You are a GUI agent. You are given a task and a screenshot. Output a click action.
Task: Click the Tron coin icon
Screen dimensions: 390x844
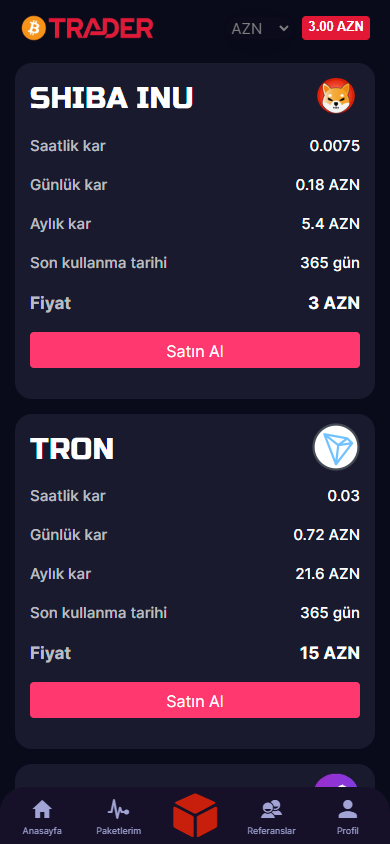336,447
